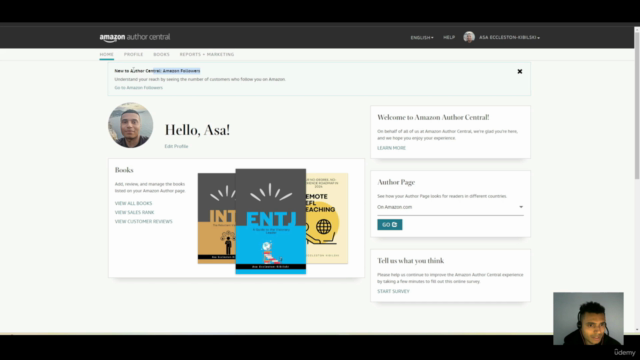Open the English language dropdown

[422, 38]
